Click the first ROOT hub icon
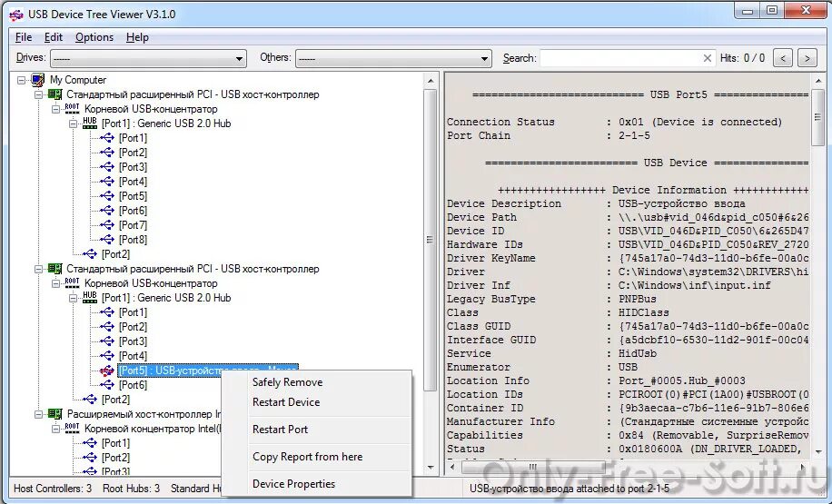The width and height of the screenshot is (832, 504). click(72, 109)
